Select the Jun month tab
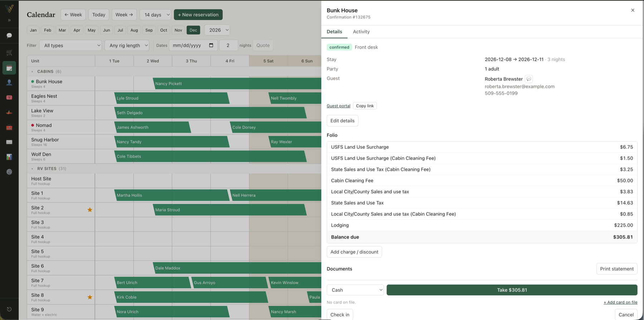 (107, 30)
